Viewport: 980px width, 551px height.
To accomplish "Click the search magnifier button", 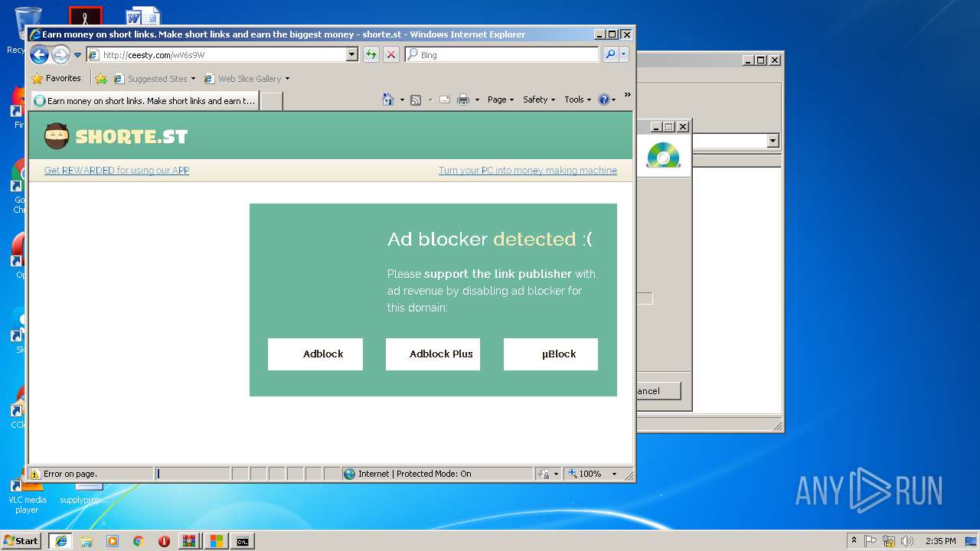I will coord(609,54).
